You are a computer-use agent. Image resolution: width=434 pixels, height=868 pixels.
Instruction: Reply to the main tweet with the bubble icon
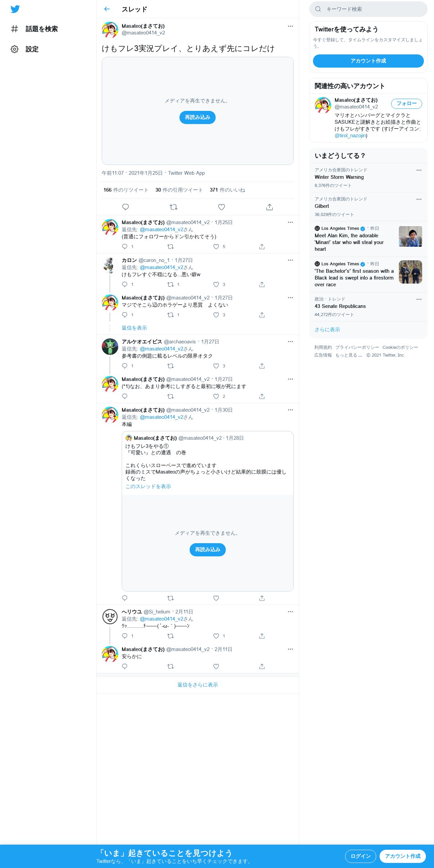coord(125,207)
